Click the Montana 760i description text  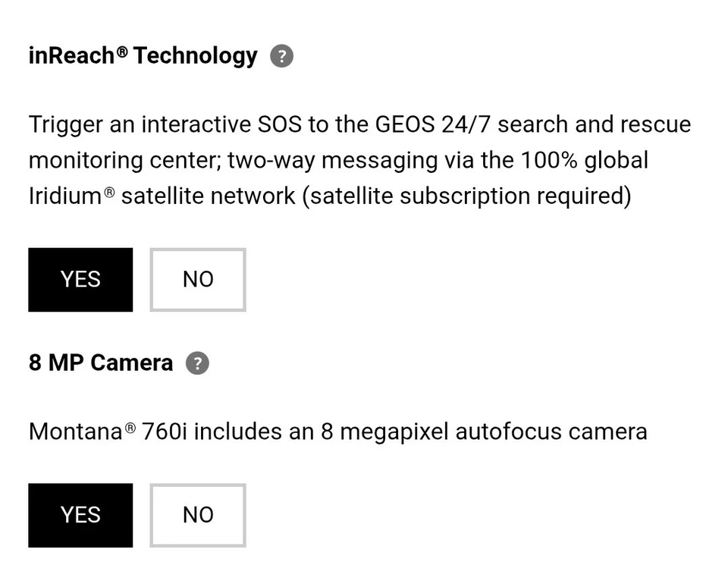(x=337, y=431)
